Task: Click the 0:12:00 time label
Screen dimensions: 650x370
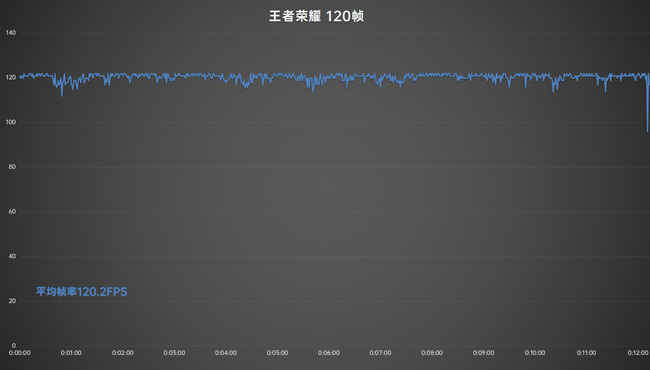Action: pyautogui.click(x=638, y=353)
